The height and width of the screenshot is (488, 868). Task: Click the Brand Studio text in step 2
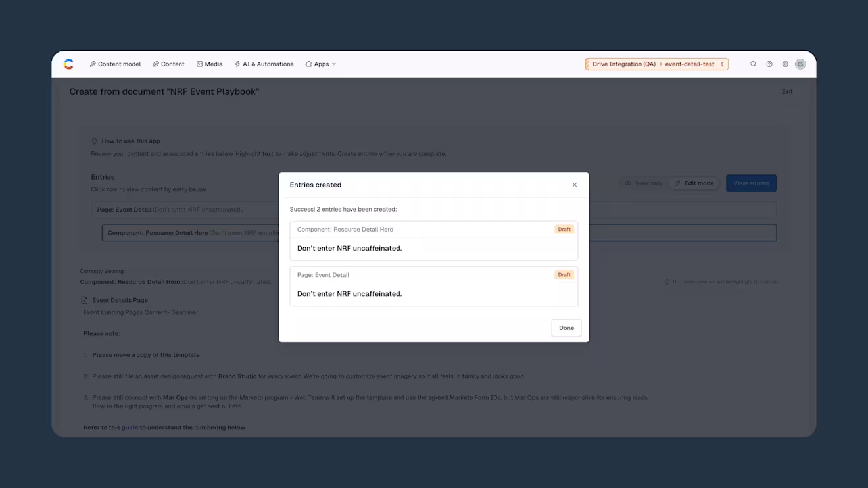(237, 376)
